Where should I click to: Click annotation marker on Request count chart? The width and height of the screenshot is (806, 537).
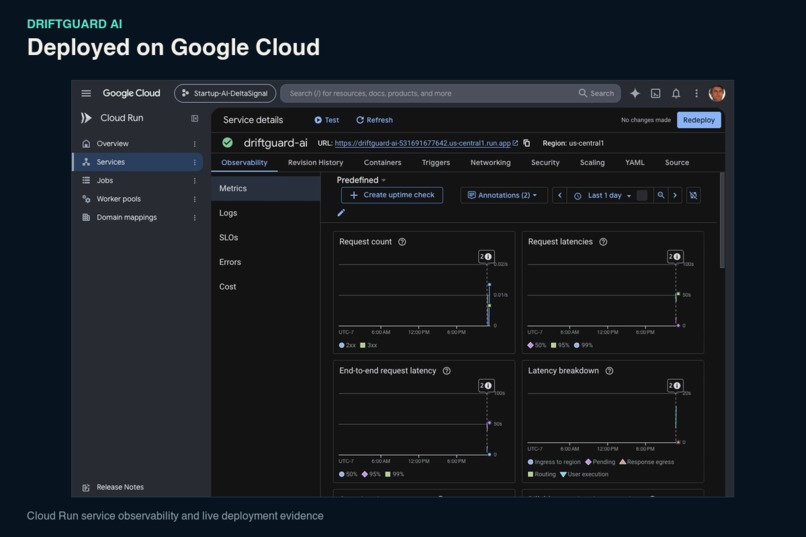coord(486,256)
